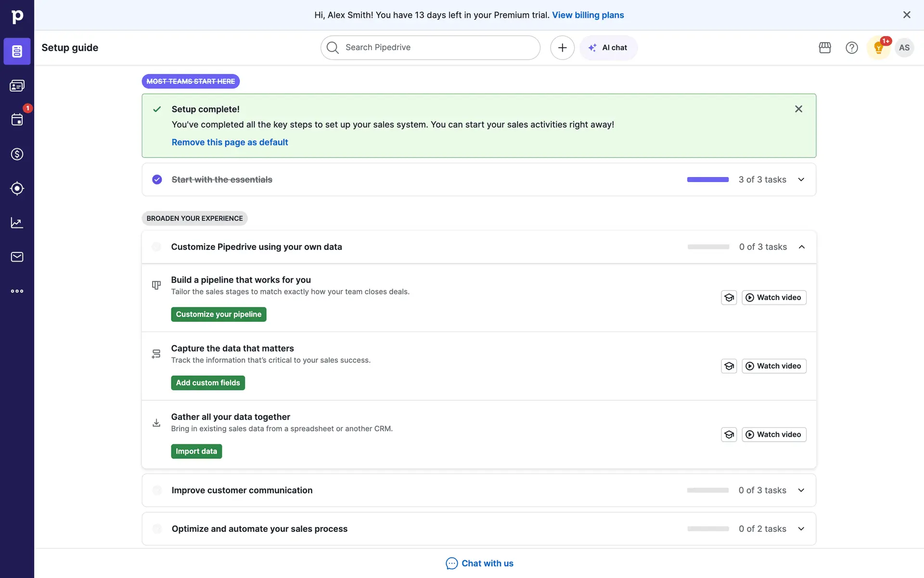Toggle circle for 'Improve customer communication'
Screen dimensions: 924x578
click(157, 490)
